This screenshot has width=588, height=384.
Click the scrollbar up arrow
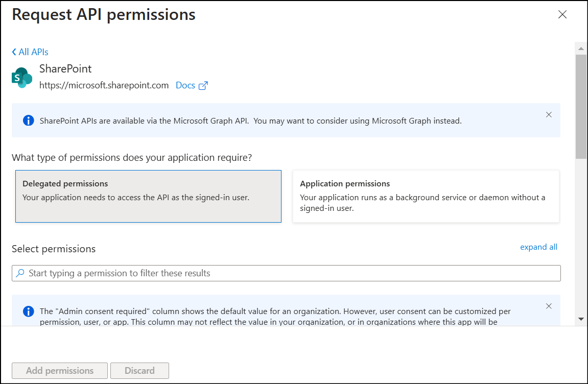[x=581, y=49]
